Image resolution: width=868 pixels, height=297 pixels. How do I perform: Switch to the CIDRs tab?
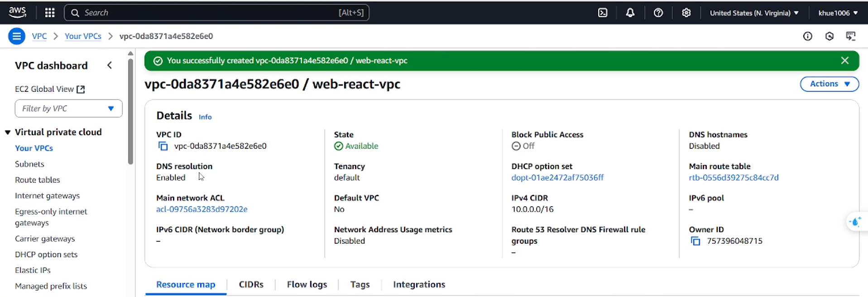pos(251,285)
